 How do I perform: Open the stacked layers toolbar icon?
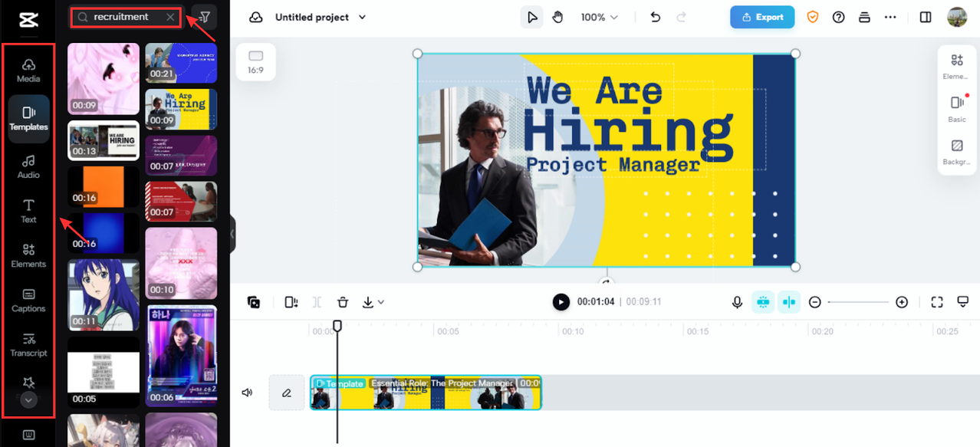[864, 17]
